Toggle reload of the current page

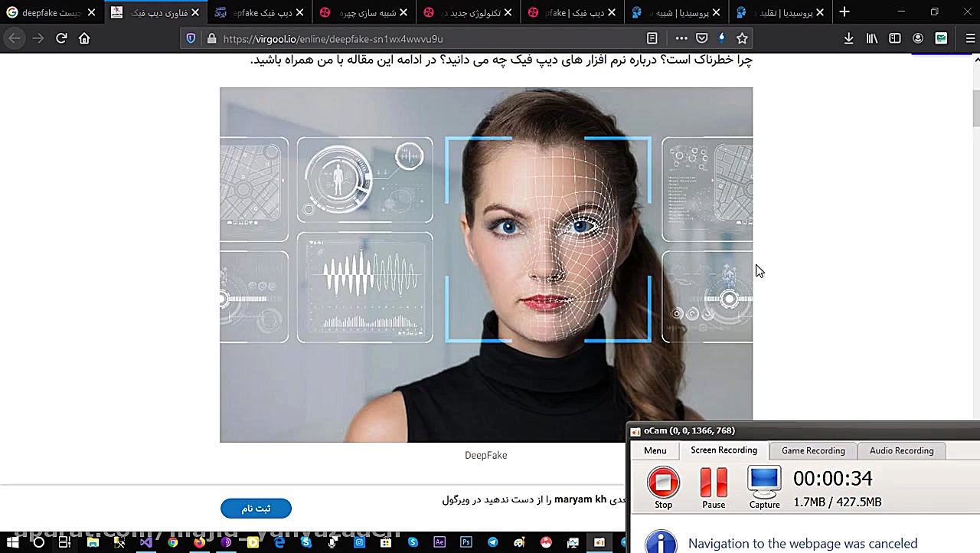tap(61, 38)
